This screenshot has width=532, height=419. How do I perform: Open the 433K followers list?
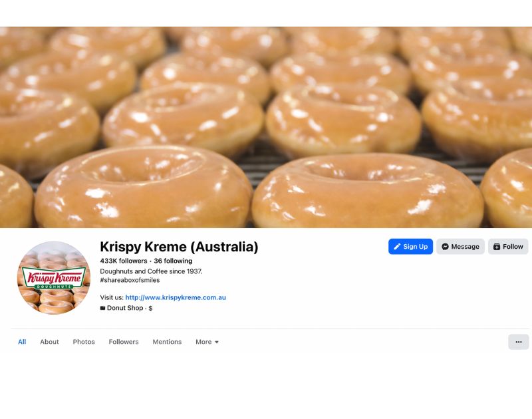[124, 261]
